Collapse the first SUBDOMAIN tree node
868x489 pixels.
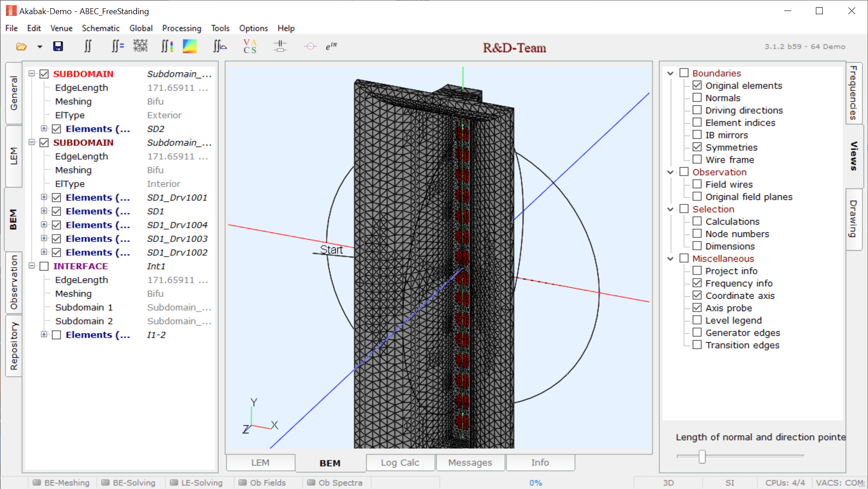(x=32, y=74)
